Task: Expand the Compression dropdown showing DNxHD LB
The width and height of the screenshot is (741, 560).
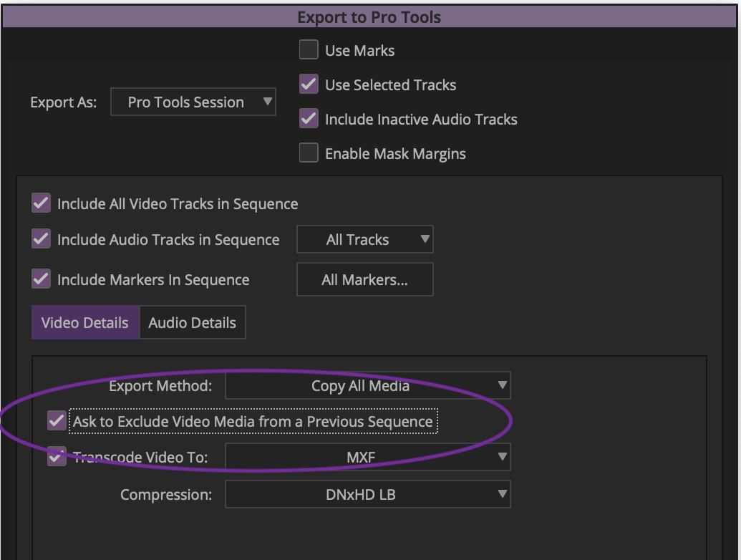Action: pyautogui.click(x=367, y=494)
